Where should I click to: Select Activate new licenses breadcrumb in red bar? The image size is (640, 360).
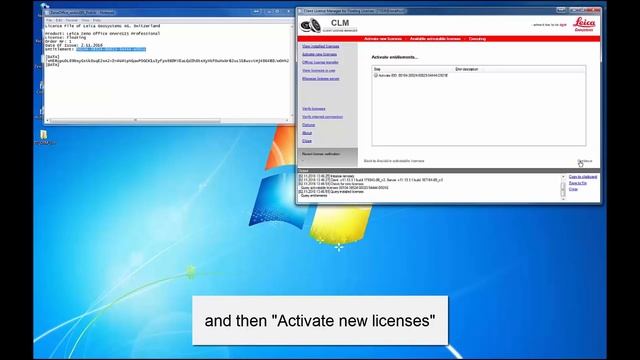pyautogui.click(x=383, y=39)
